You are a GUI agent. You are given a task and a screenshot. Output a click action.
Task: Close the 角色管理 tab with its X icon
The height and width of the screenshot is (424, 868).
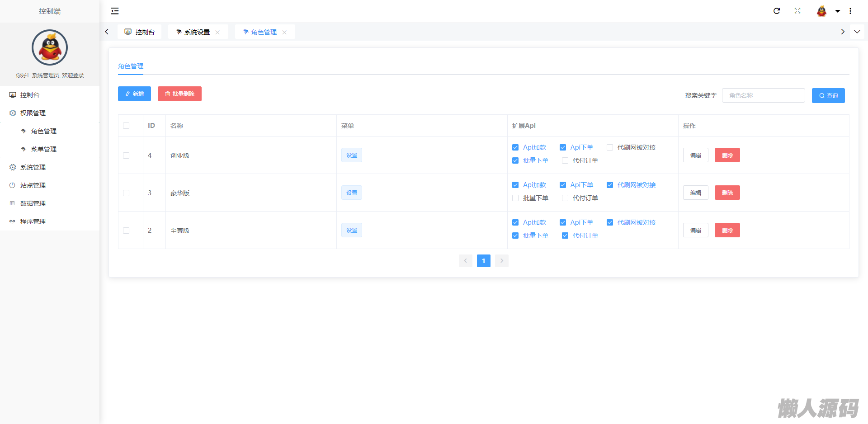284,32
